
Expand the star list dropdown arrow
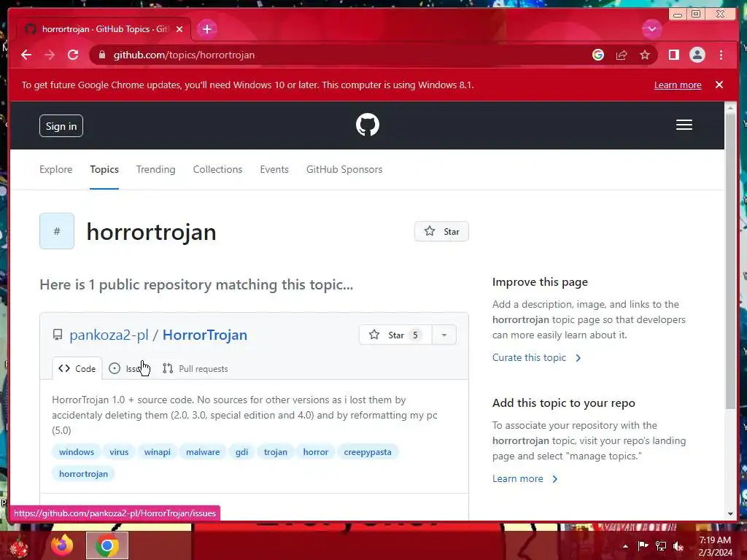444,335
